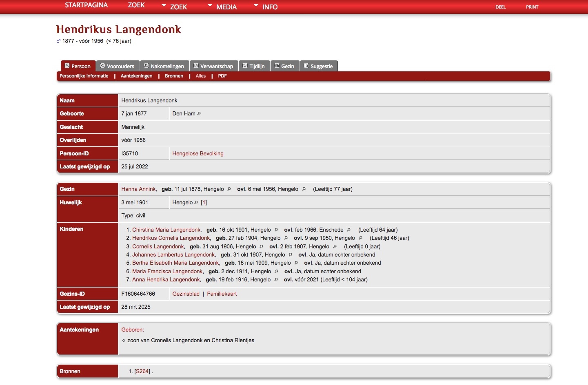Click the Huwelijk row label

71,203
